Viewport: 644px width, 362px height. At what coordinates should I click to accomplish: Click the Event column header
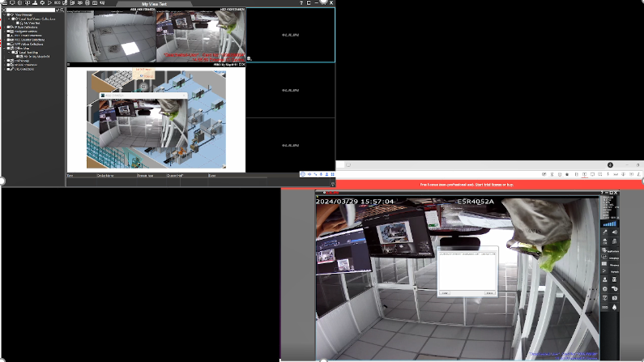[212, 175]
